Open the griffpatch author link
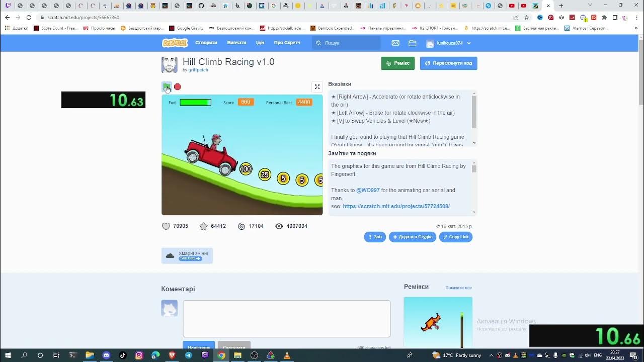 pos(198,70)
